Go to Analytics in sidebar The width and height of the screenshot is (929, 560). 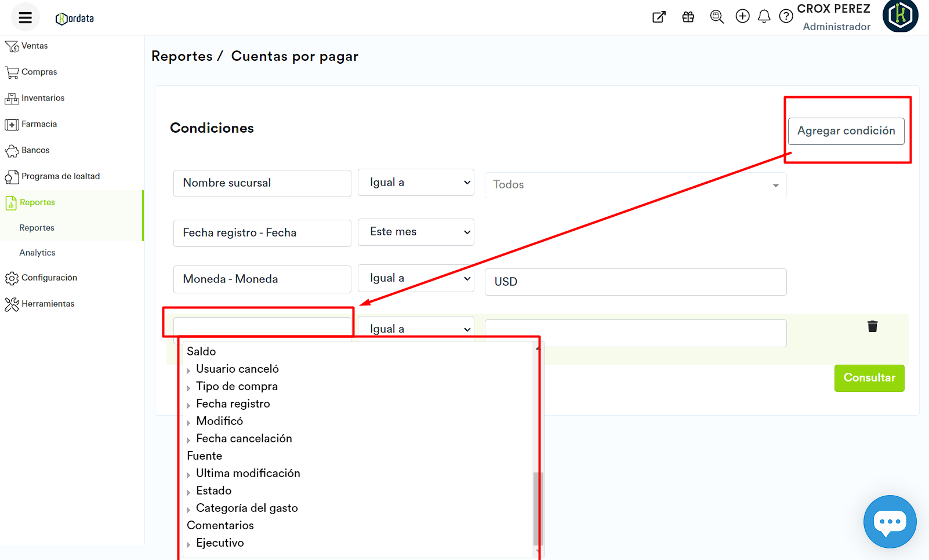pos(37,253)
